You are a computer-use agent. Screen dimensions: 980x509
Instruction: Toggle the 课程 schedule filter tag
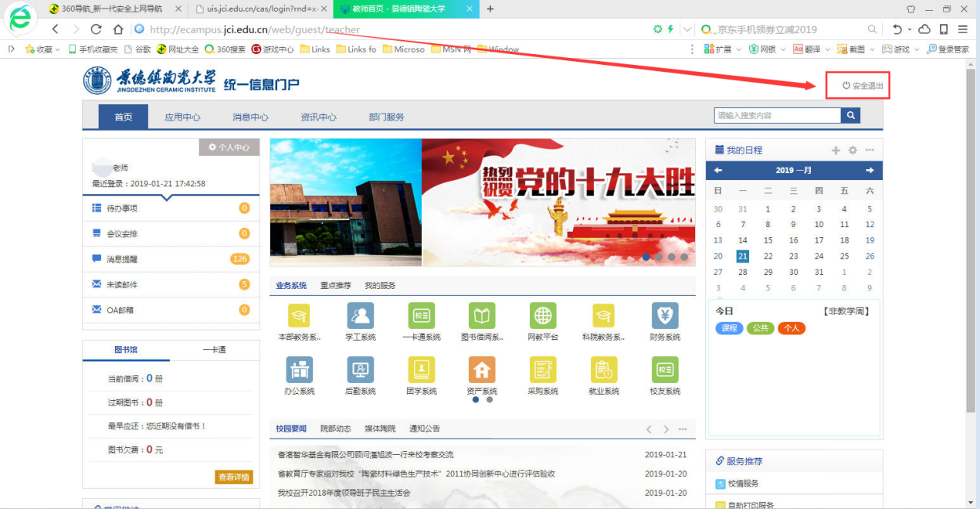729,328
